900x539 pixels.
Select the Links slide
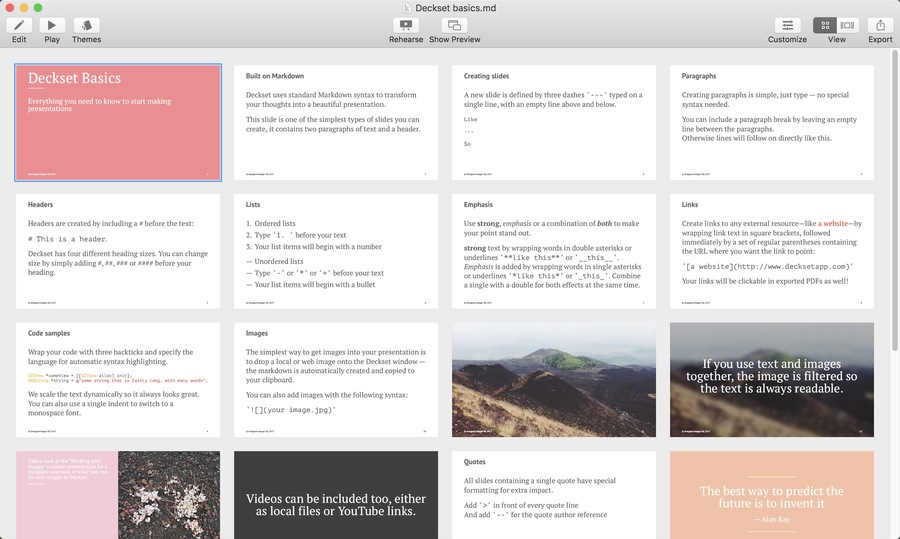[772, 251]
